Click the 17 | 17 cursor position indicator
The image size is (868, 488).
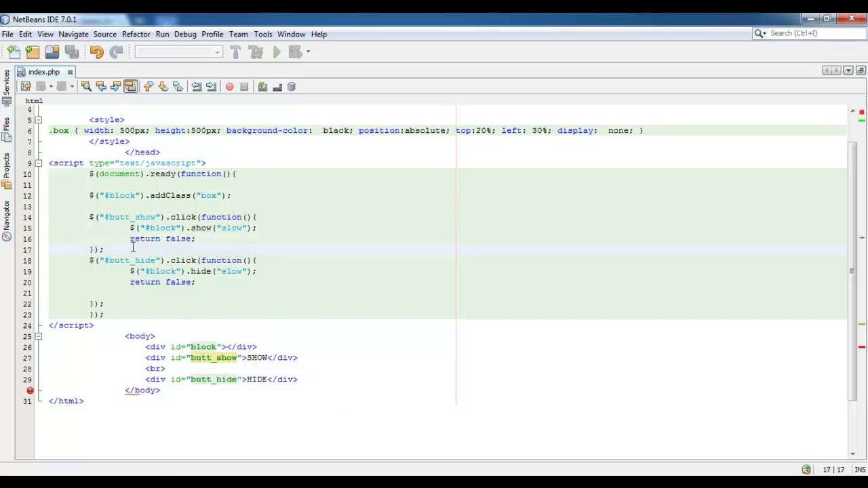tap(833, 470)
